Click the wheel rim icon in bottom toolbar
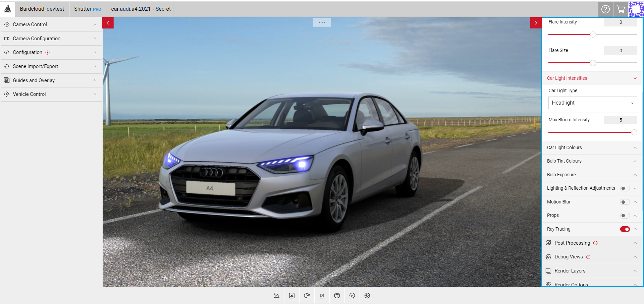The width and height of the screenshot is (644, 304). [x=367, y=296]
